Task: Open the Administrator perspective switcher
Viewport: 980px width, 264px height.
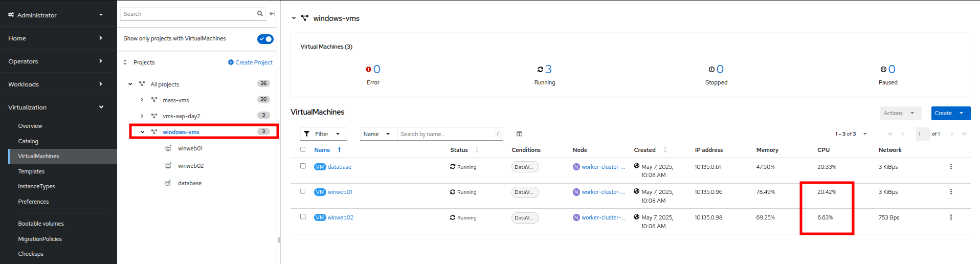Action: tap(55, 15)
